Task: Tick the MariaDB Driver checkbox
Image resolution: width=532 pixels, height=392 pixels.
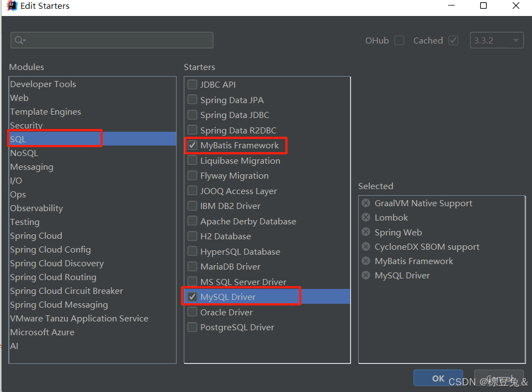Action: tap(193, 266)
